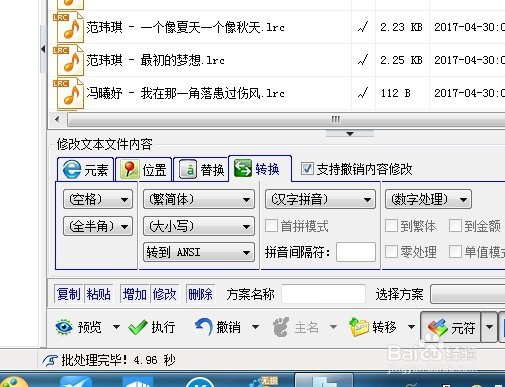Open the 选择方案 combo box

(x=468, y=294)
